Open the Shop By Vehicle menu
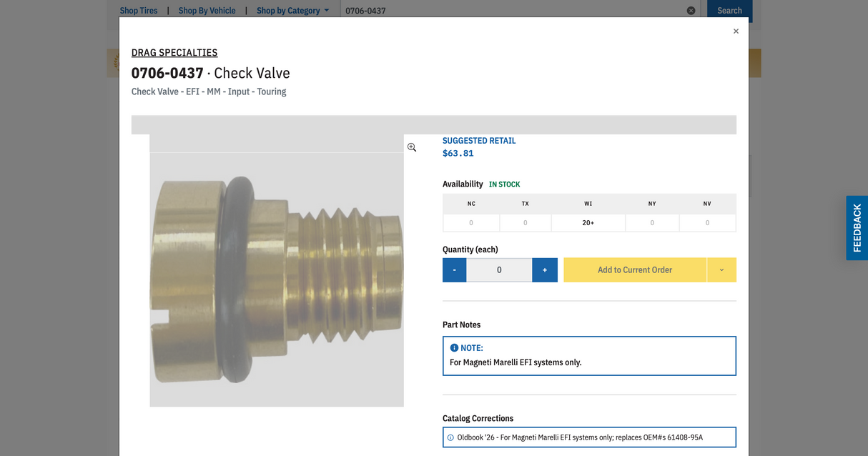Image resolution: width=868 pixels, height=456 pixels. click(207, 11)
